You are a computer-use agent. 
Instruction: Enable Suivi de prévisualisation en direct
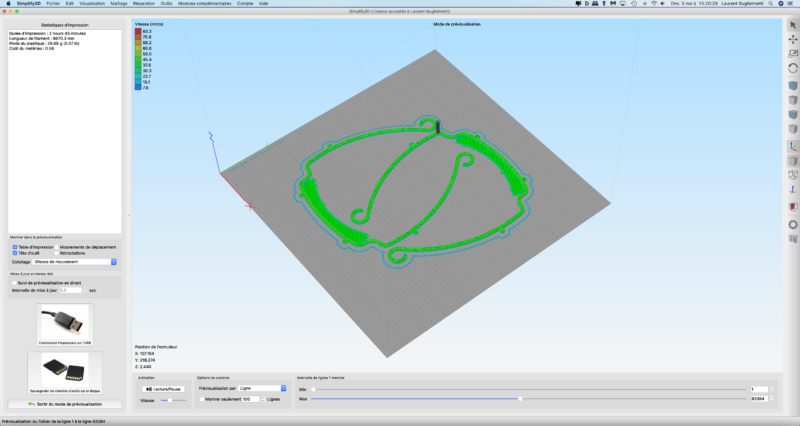click(x=15, y=283)
